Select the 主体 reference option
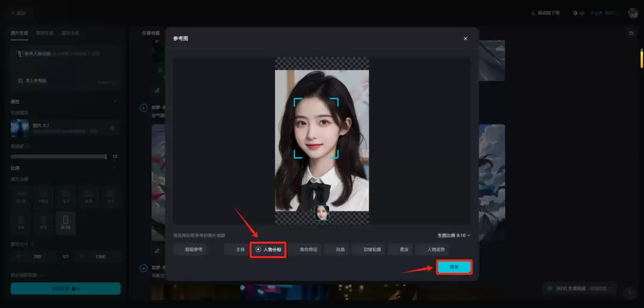This screenshot has width=644, height=308. pos(240,250)
